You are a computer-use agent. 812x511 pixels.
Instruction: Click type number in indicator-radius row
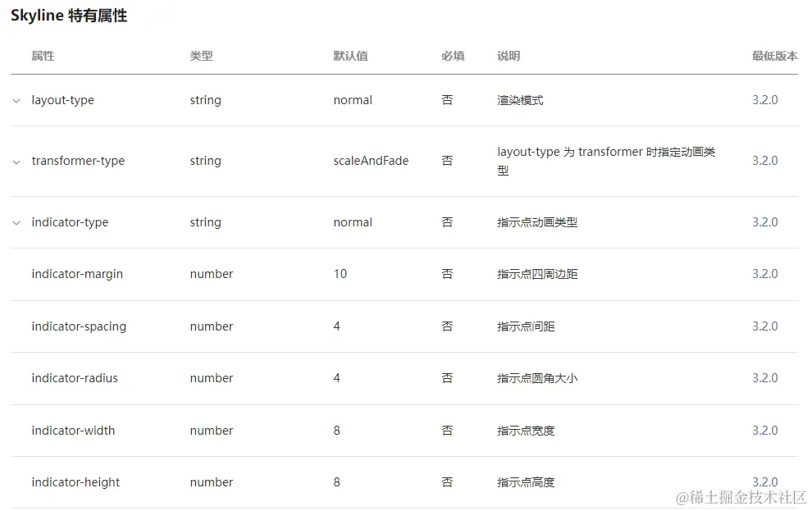pyautogui.click(x=212, y=378)
